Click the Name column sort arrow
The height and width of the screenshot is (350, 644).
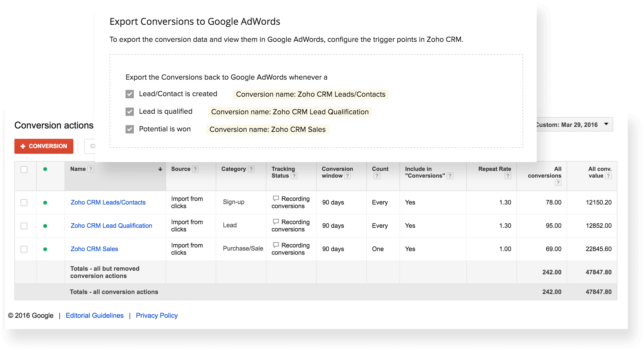(160, 169)
